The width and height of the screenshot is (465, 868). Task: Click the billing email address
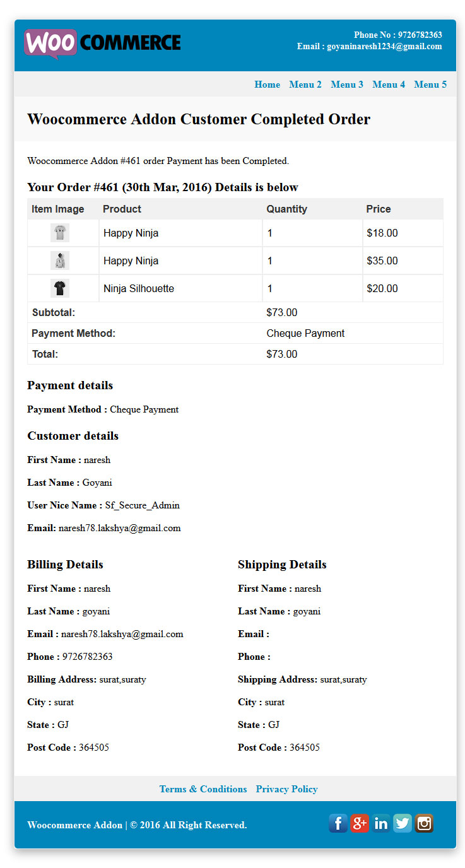(x=122, y=635)
